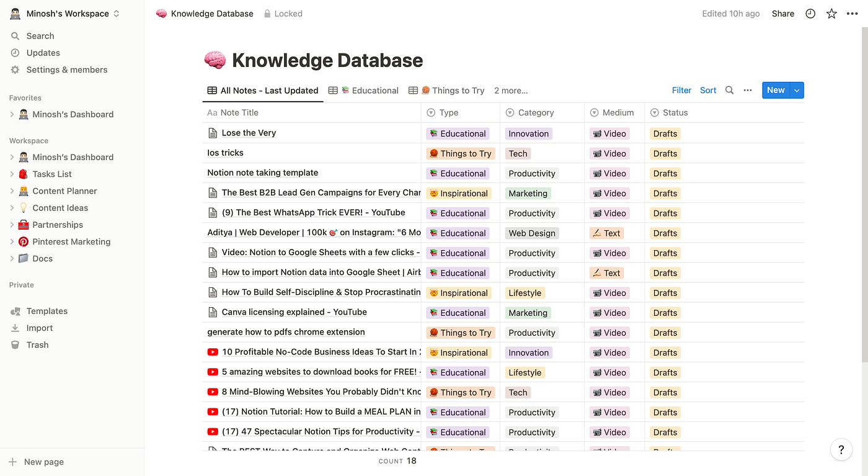Click the plus icon for New page

(13, 462)
